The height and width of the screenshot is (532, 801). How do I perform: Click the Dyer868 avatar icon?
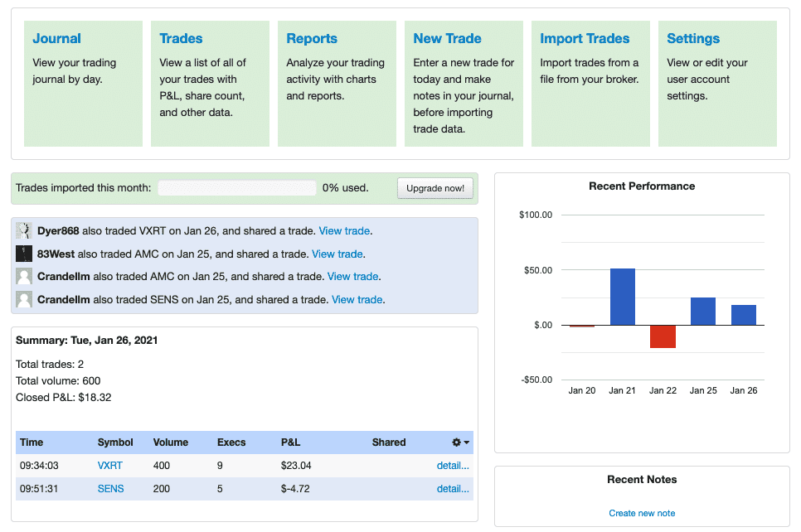pos(23,230)
